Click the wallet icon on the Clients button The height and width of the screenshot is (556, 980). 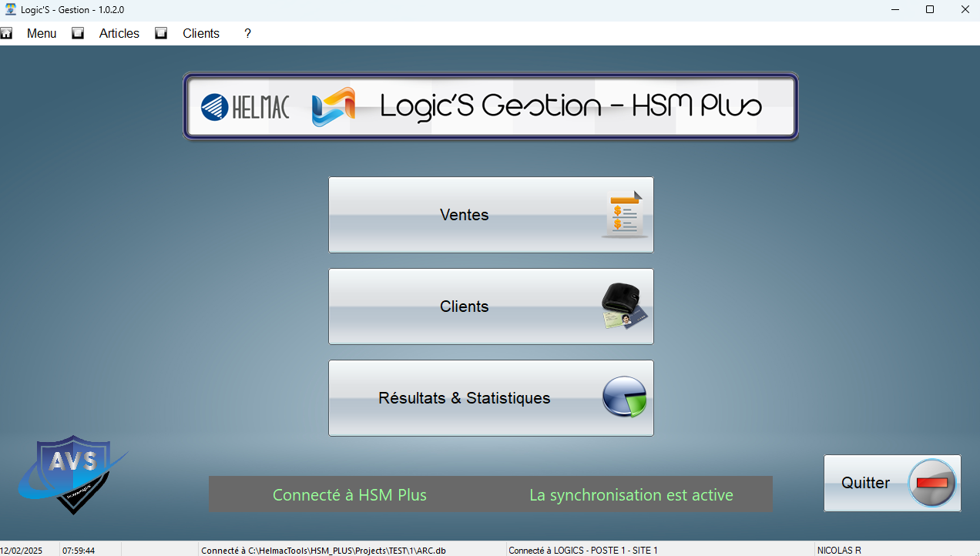624,306
